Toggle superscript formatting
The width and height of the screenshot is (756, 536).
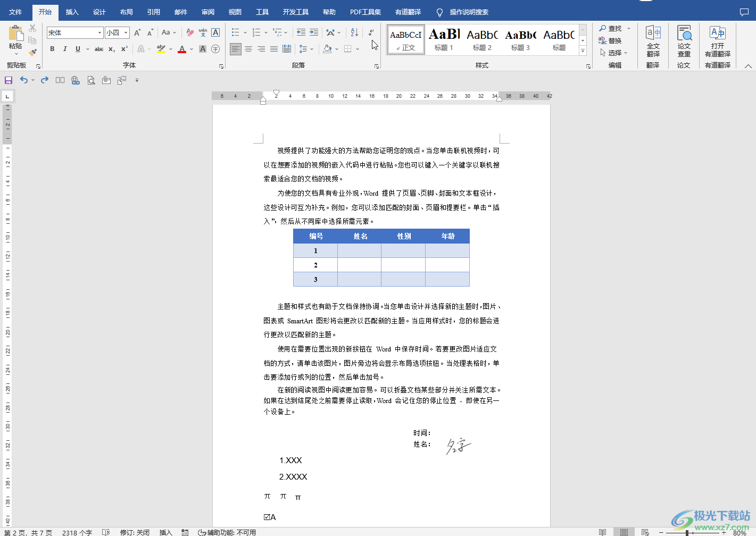pyautogui.click(x=124, y=49)
